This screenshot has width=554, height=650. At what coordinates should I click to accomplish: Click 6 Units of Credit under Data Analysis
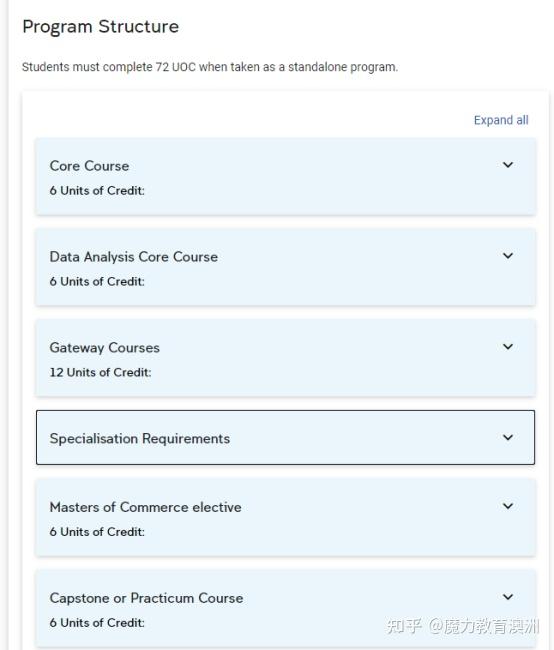pyautogui.click(x=97, y=281)
